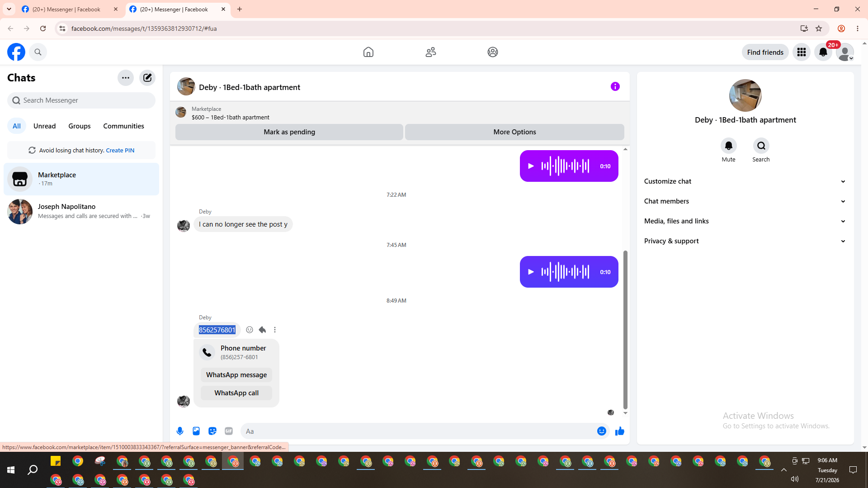This screenshot has width=868, height=488.
Task: Open the Windows Start menu
Action: coord(11,470)
